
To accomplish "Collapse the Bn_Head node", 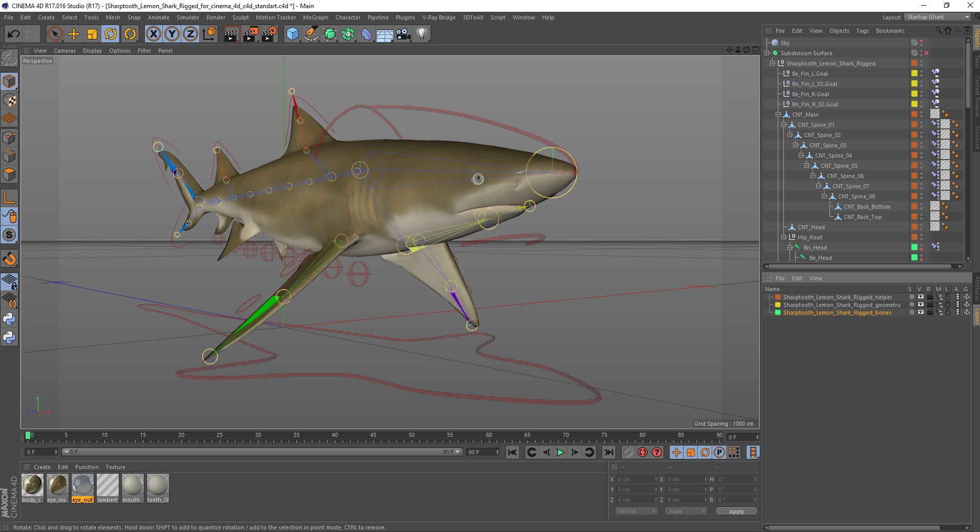I will pyautogui.click(x=790, y=248).
